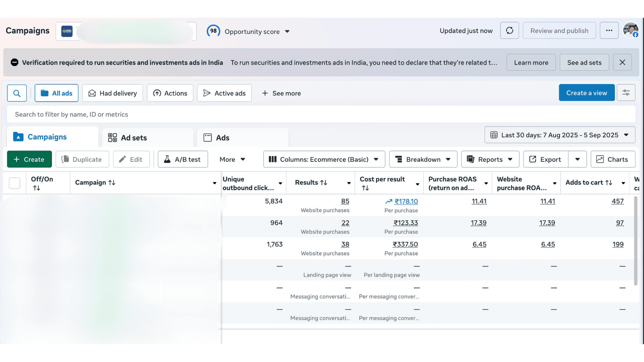Click the filter search input field
644x362 pixels.
click(x=321, y=115)
